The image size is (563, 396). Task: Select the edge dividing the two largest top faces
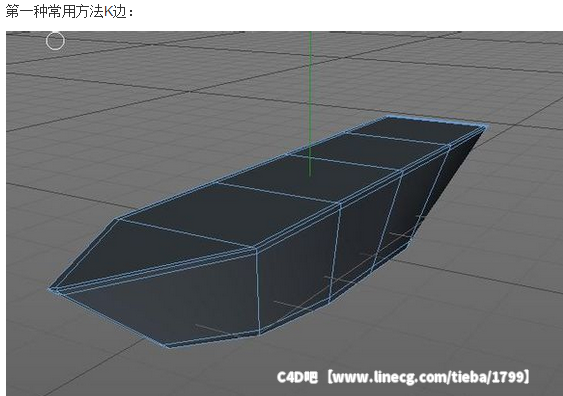pyautogui.click(x=278, y=193)
